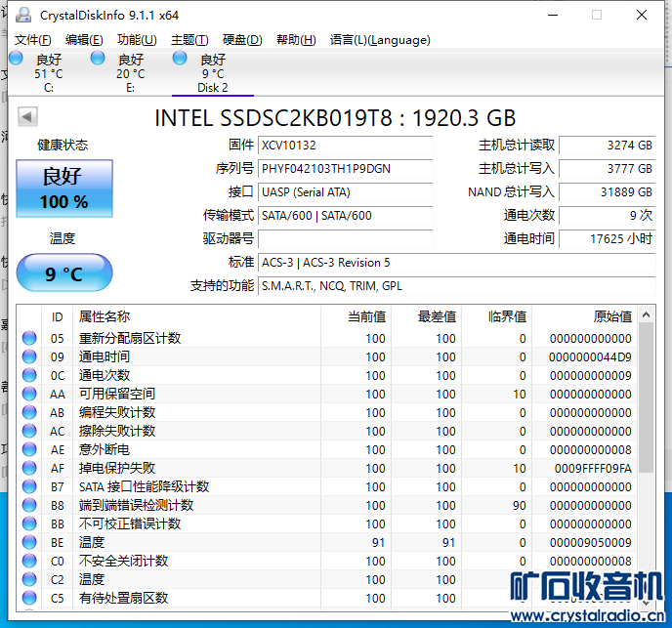Select the Disk 2 status icon

(x=180, y=59)
